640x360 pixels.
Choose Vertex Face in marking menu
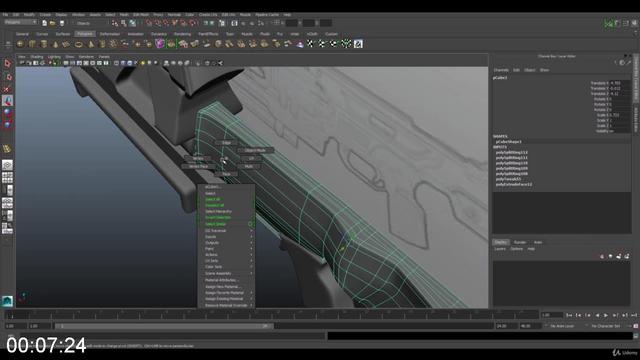click(198, 167)
